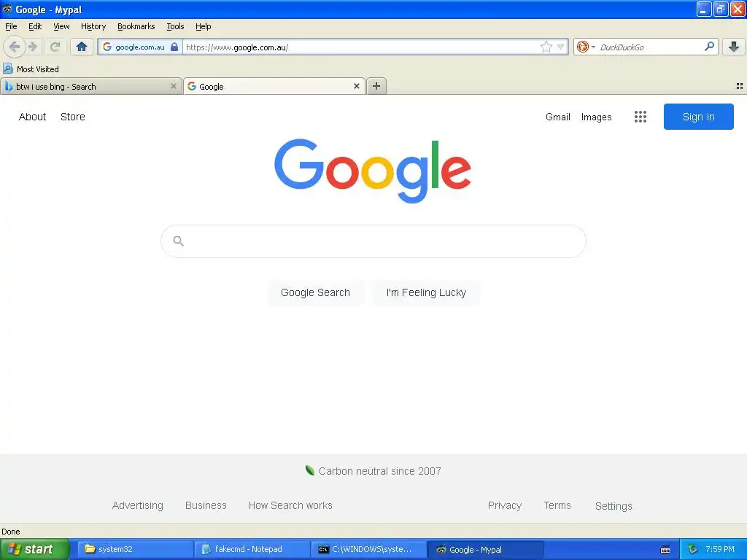Select the Google tab
The image size is (747, 560).
[274, 86]
